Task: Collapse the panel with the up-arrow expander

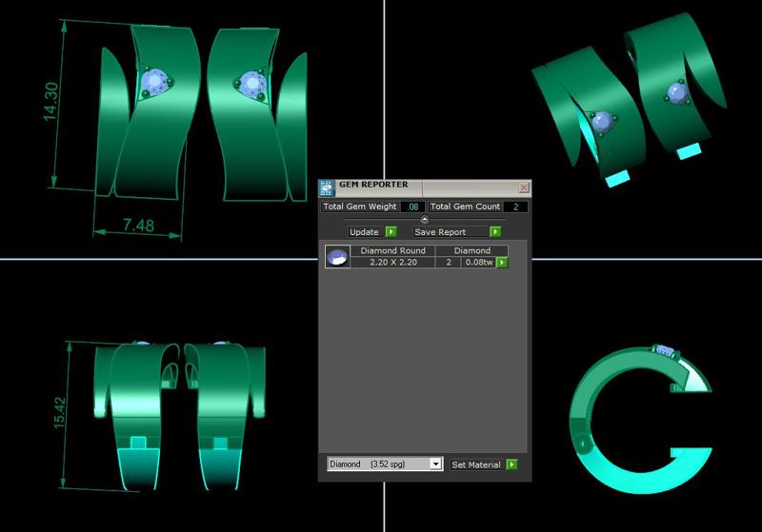Action: point(424,220)
